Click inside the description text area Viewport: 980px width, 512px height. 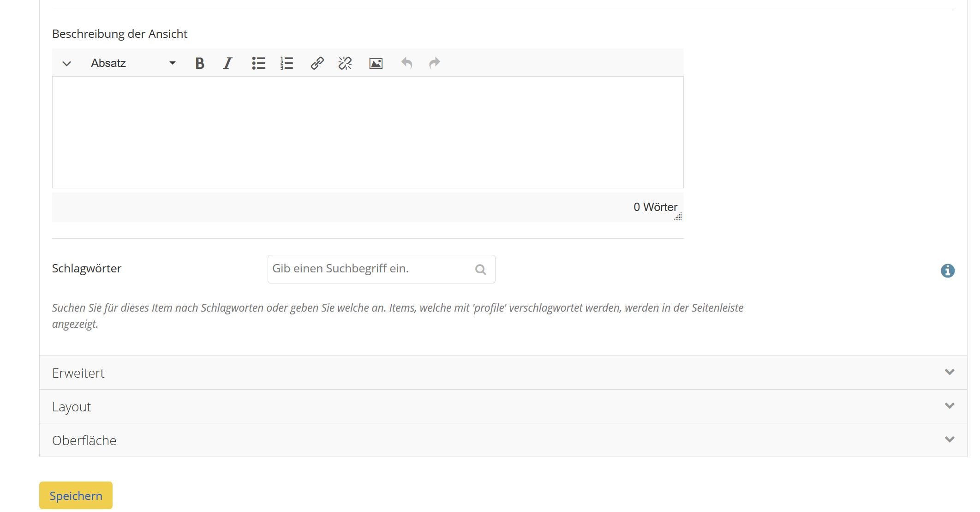[x=367, y=132]
